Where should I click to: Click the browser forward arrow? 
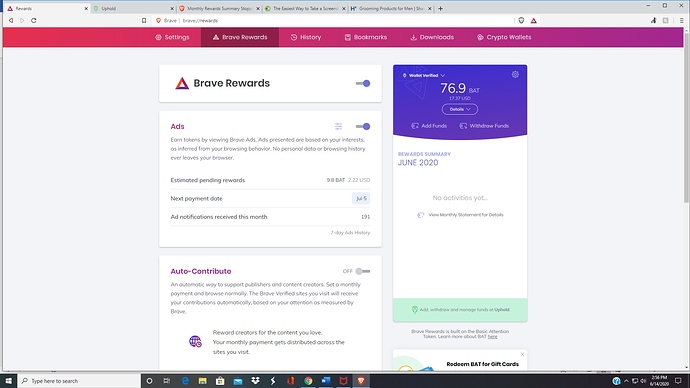point(22,20)
